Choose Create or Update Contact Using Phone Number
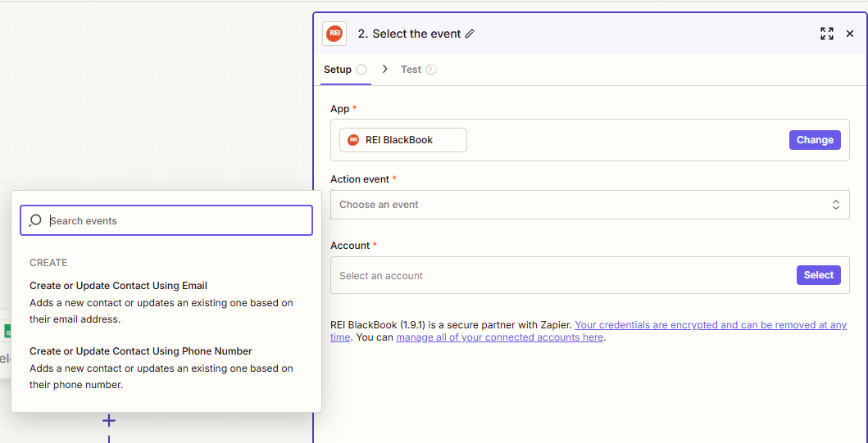 click(x=141, y=351)
